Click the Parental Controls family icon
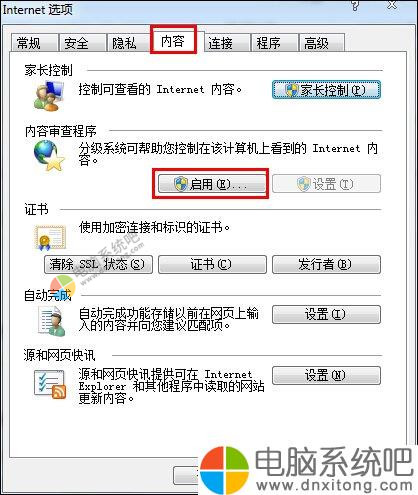This screenshot has height=495, width=418. [x=49, y=96]
